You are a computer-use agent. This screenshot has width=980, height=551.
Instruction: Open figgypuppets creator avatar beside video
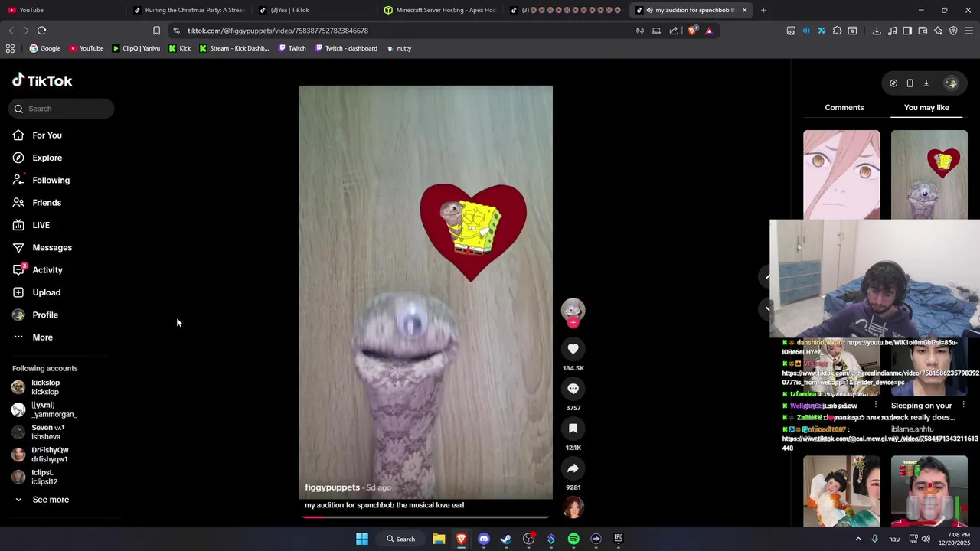(573, 308)
